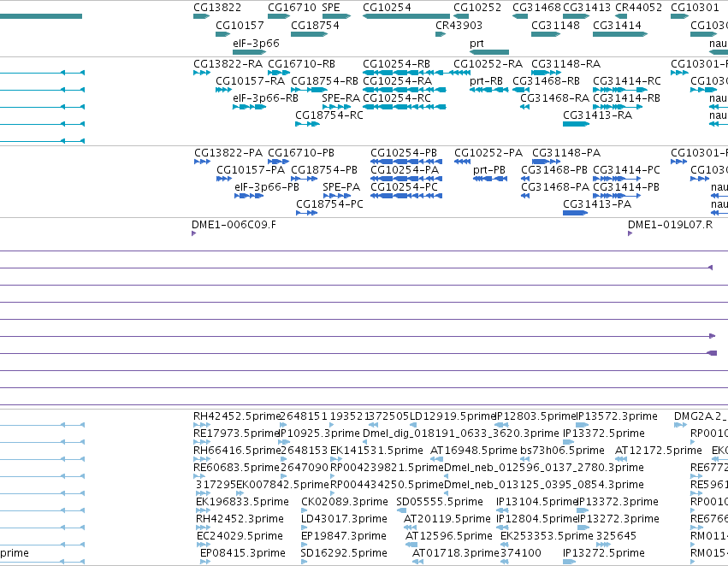Click protein label eIF-3p66-PB

[267, 187]
